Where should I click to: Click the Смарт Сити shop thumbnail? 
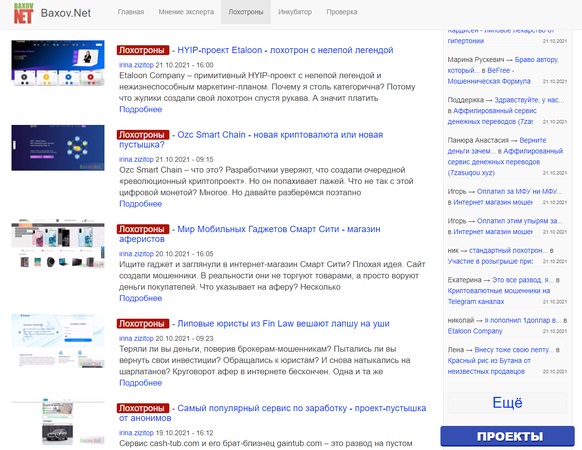pos(58,243)
